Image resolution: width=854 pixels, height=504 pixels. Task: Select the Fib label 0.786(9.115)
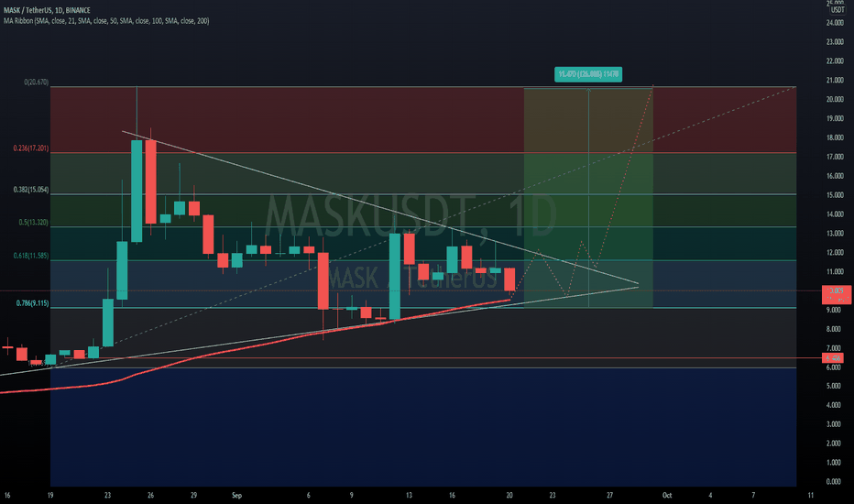click(x=32, y=303)
